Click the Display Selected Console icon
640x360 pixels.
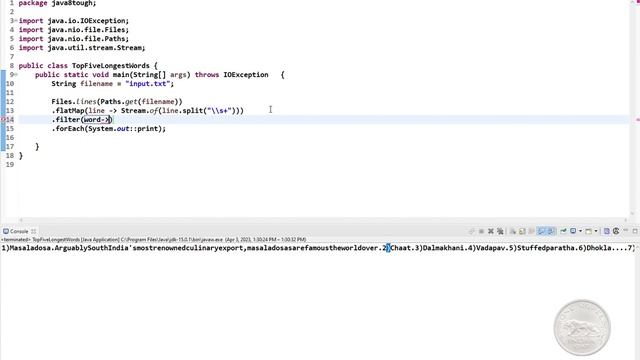click(573, 231)
